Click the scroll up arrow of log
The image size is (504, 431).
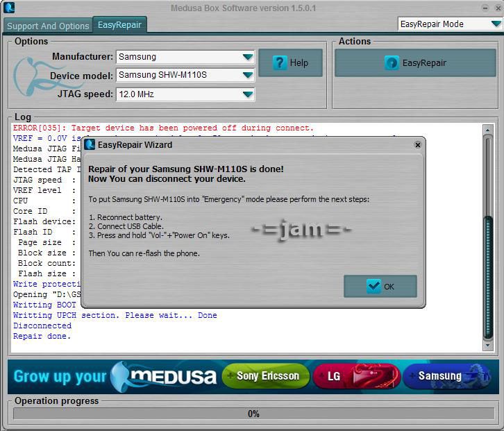point(487,130)
